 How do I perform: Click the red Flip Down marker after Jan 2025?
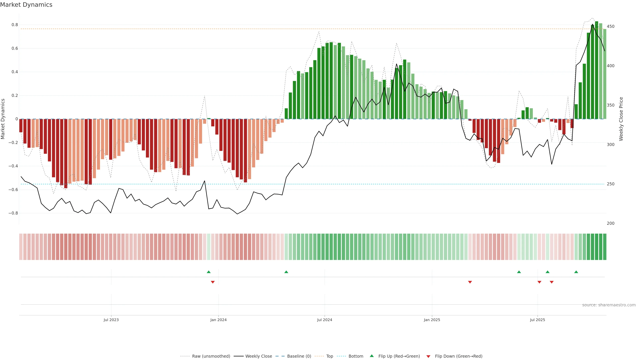pyautogui.click(x=470, y=282)
